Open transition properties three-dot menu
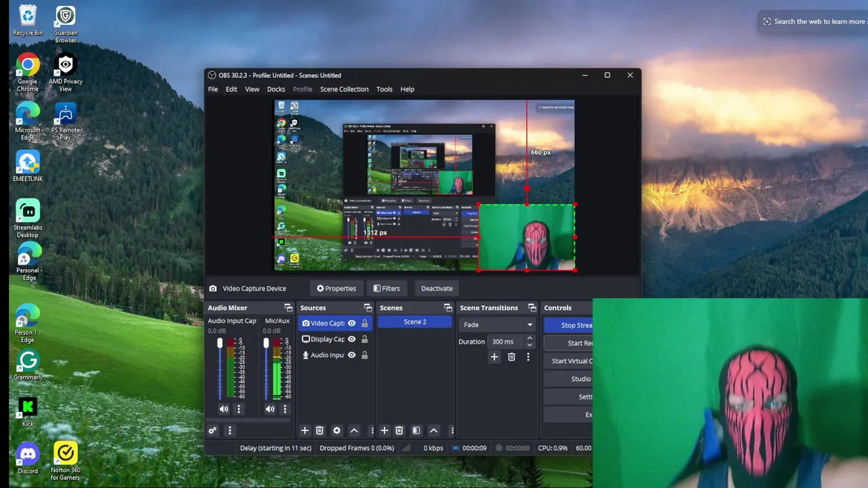The height and width of the screenshot is (488, 868). pos(528,357)
